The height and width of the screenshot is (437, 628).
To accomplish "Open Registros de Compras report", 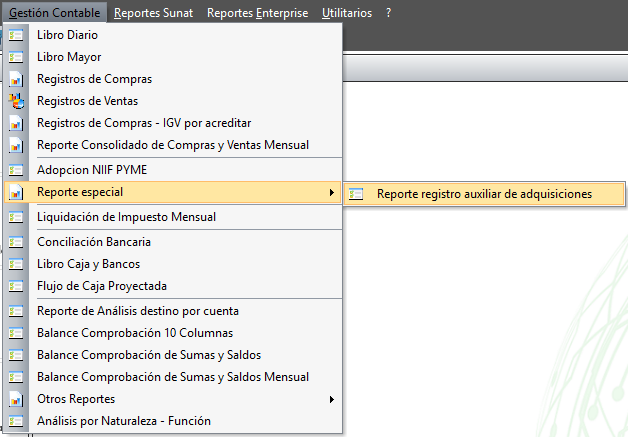I will pyautogui.click(x=173, y=79).
